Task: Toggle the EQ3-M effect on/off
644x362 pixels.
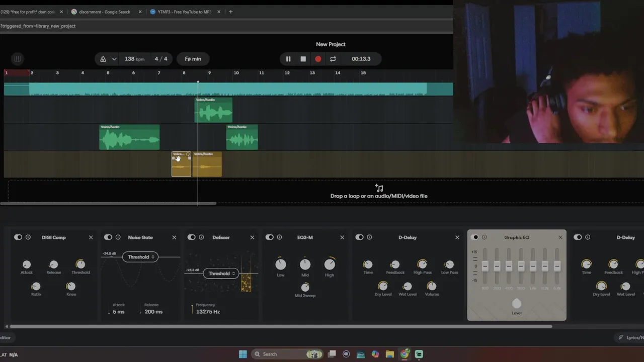Action: (x=269, y=237)
